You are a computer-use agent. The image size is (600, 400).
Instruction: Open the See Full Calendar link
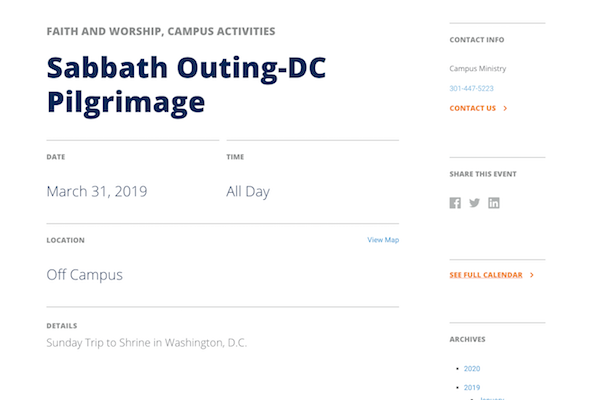[x=486, y=275]
